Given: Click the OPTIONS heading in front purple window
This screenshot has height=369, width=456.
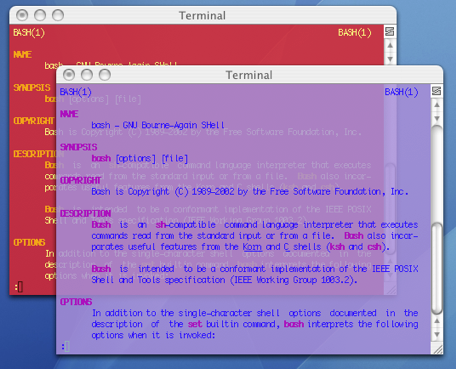Looking at the screenshot, I should click(x=76, y=302).
